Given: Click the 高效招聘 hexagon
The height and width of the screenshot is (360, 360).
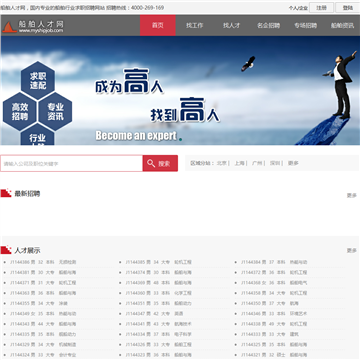Looking at the screenshot, I should click(20, 112).
